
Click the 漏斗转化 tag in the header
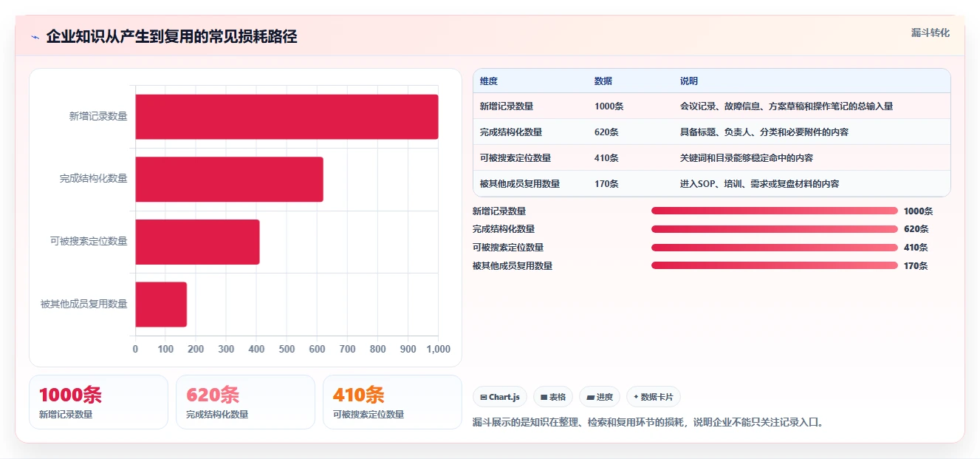point(930,33)
